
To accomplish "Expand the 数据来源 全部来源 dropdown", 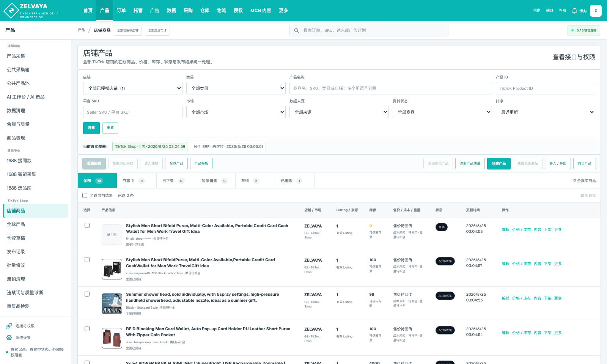I will (x=339, y=112).
